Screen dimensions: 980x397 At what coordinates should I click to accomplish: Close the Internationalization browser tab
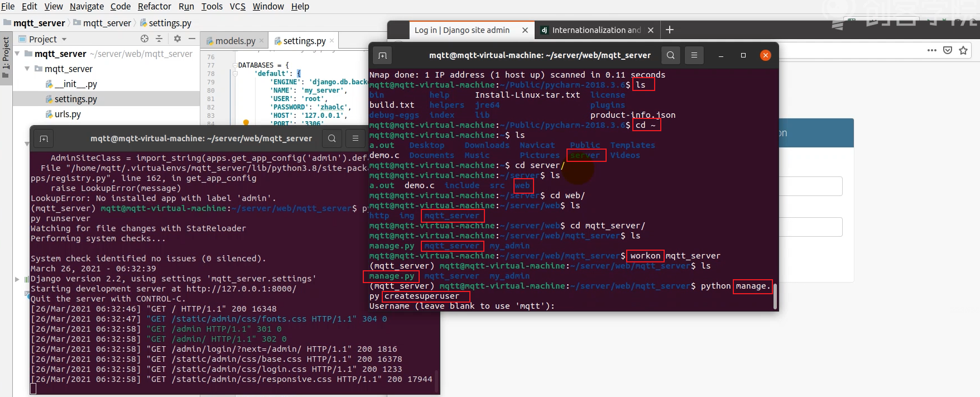click(x=651, y=30)
